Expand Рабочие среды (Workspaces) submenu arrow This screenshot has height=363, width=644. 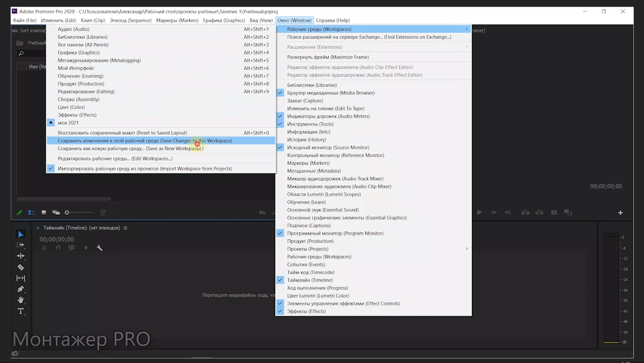pyautogui.click(x=467, y=29)
